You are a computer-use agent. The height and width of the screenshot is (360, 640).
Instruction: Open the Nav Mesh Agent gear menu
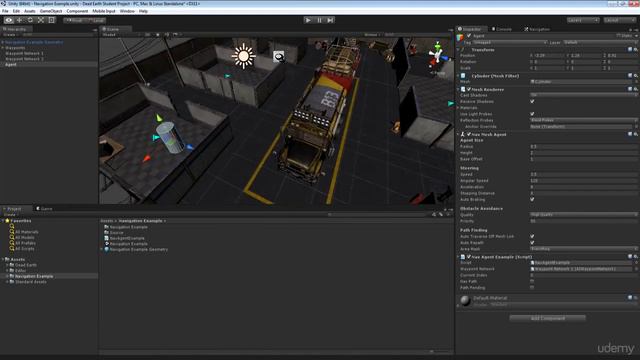pyautogui.click(x=635, y=134)
